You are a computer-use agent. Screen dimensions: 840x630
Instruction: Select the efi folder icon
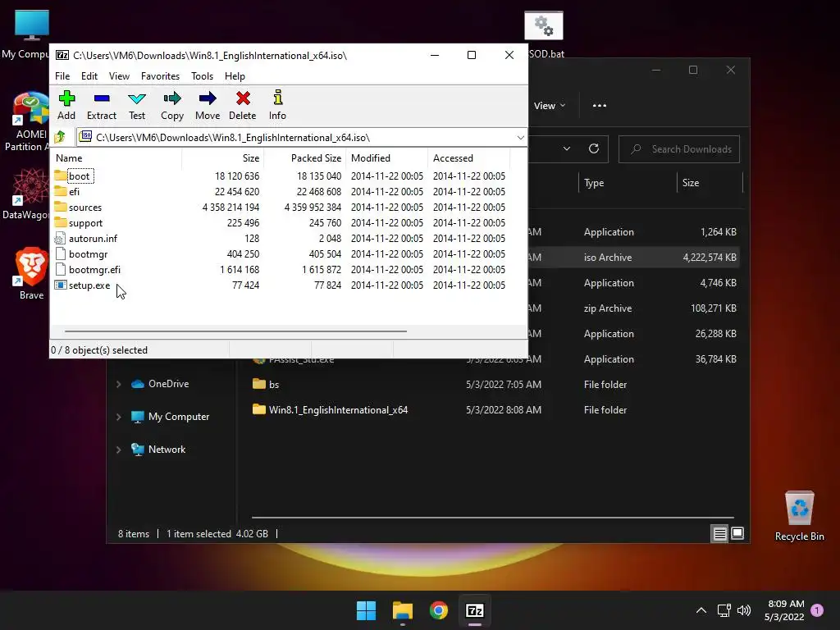point(61,191)
